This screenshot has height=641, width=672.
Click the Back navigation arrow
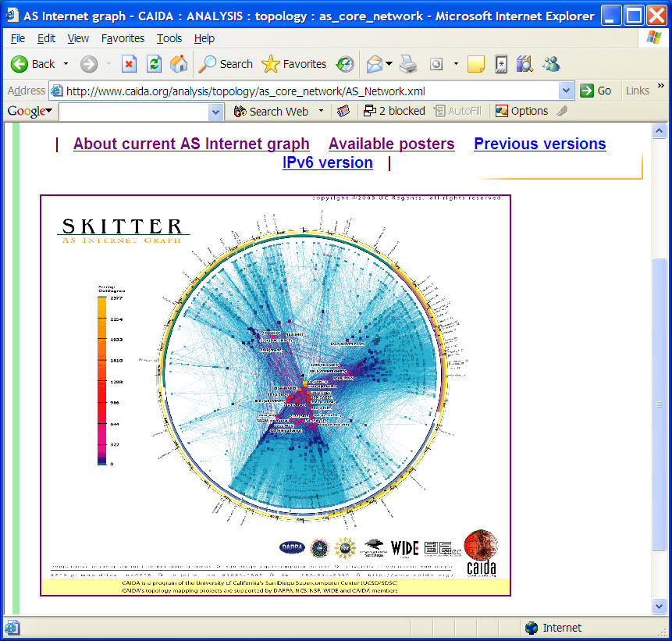(20, 64)
